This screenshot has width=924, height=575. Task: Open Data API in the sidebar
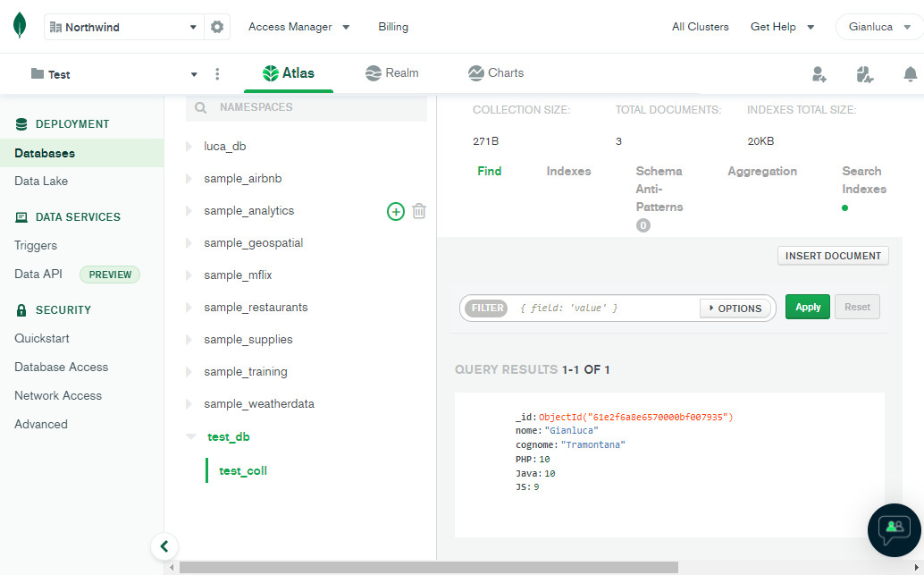click(38, 275)
